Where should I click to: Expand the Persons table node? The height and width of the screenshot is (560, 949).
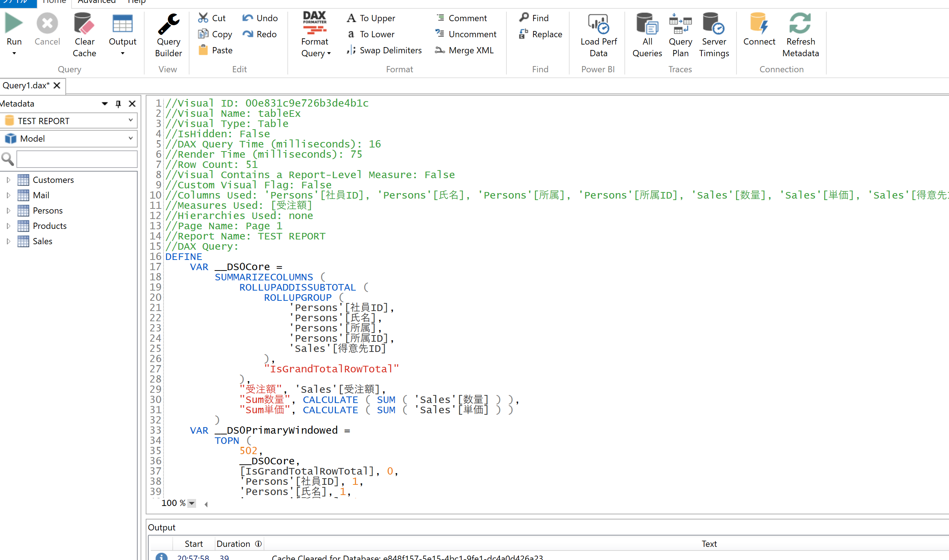pos(8,211)
